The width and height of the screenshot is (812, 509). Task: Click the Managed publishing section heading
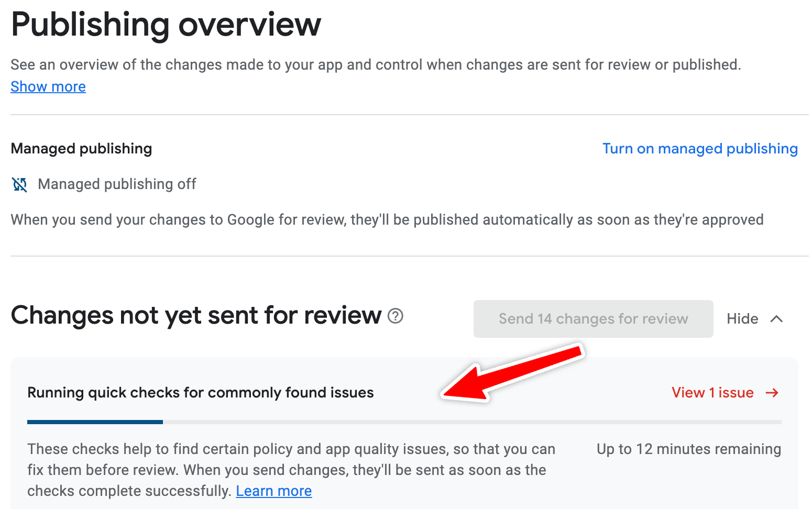coord(81,149)
